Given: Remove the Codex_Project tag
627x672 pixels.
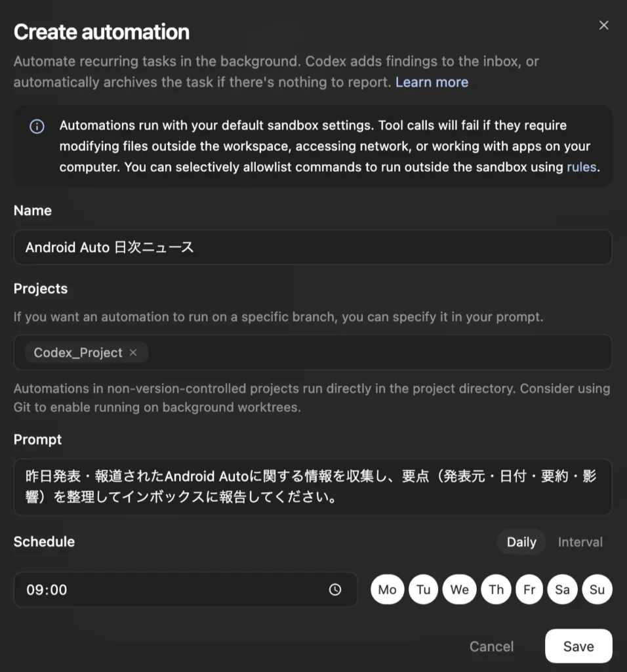Looking at the screenshot, I should pyautogui.click(x=133, y=352).
